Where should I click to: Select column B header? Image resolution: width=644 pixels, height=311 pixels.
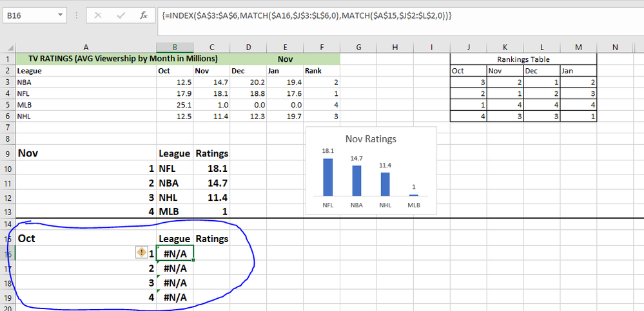point(175,48)
